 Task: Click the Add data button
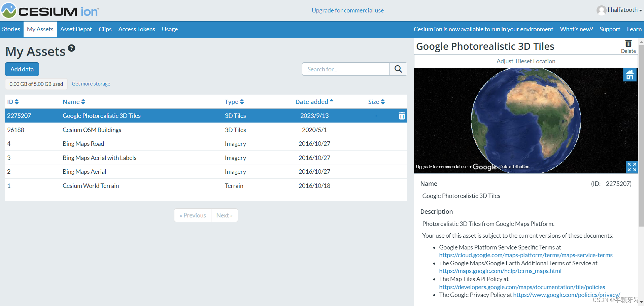pos(22,69)
